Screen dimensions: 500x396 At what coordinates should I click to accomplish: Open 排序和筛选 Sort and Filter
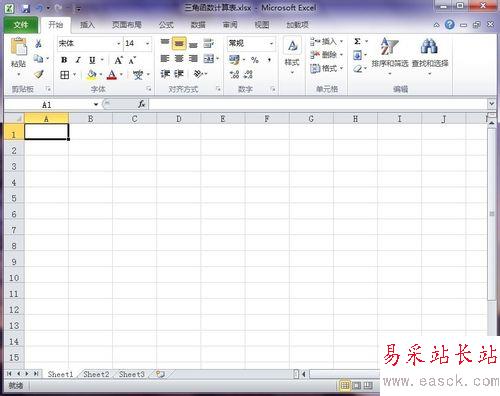(x=390, y=55)
